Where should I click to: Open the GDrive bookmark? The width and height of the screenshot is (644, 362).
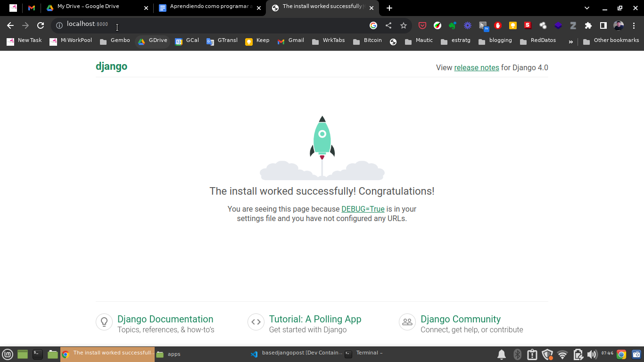click(152, 41)
